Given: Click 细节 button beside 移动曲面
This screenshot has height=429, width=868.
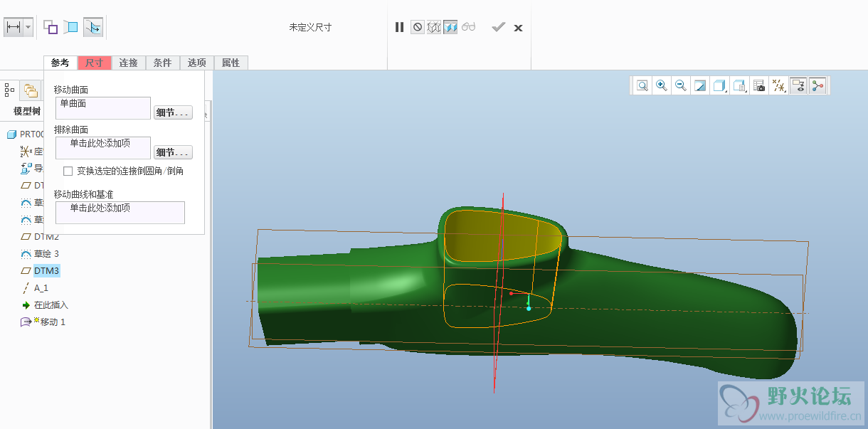Looking at the screenshot, I should tap(173, 112).
